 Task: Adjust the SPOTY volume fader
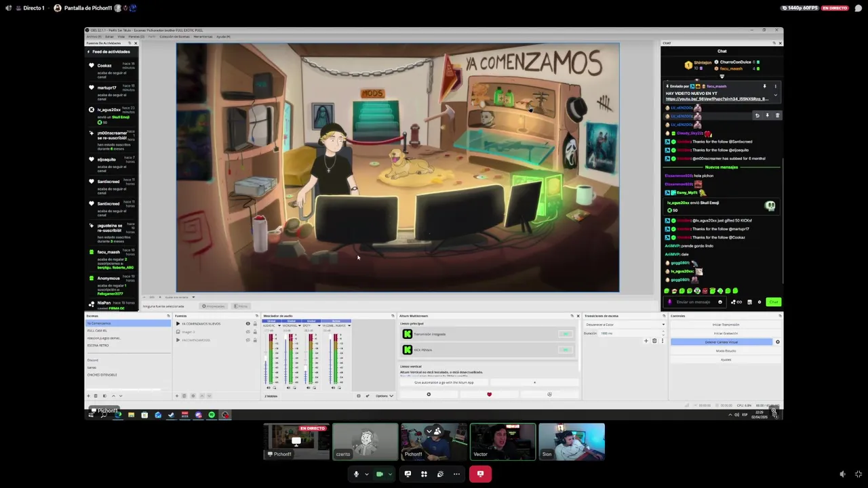[305, 359]
